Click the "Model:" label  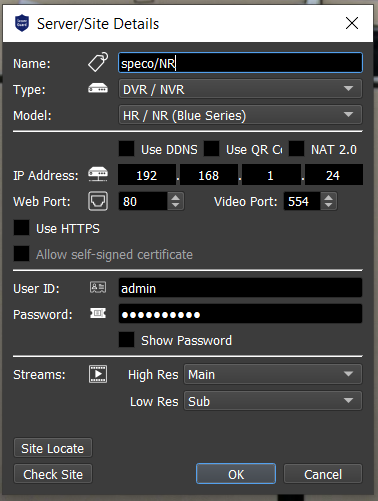[x=32, y=115]
